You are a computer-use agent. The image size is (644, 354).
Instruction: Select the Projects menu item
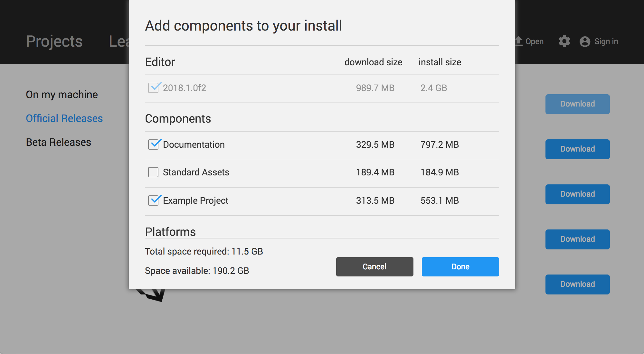click(54, 41)
